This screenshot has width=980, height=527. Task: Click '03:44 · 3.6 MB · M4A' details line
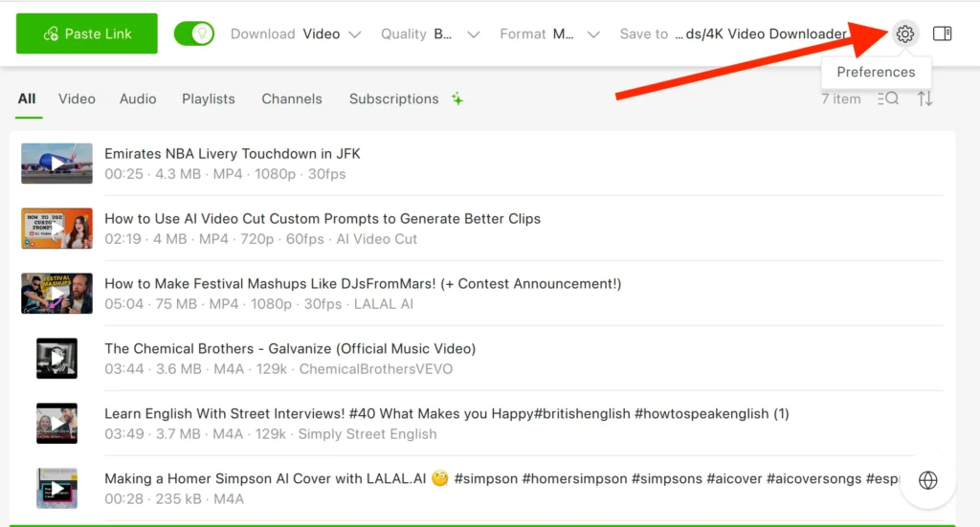coord(278,369)
